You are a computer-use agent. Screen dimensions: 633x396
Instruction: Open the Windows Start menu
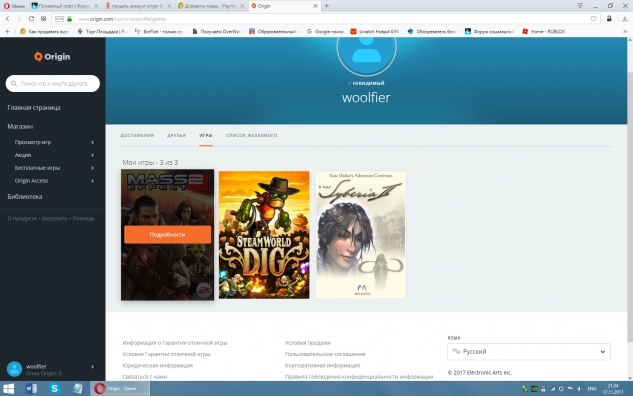(x=8, y=388)
